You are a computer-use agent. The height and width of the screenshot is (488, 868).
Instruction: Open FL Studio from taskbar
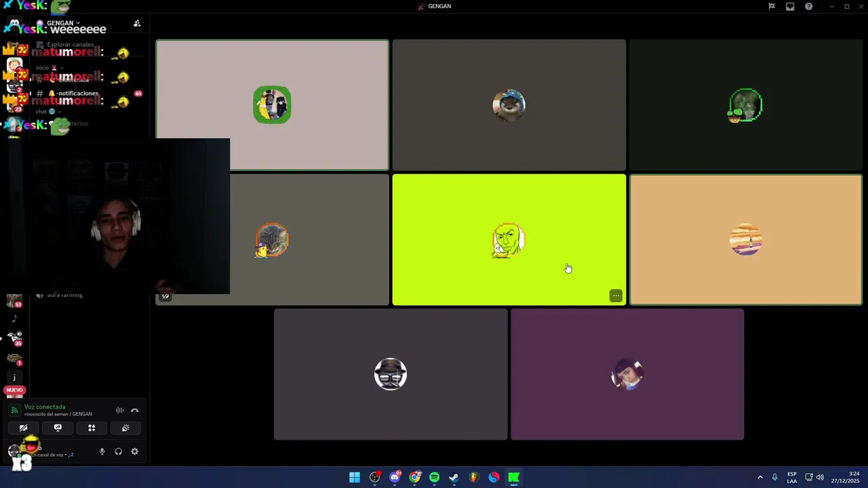[474, 477]
